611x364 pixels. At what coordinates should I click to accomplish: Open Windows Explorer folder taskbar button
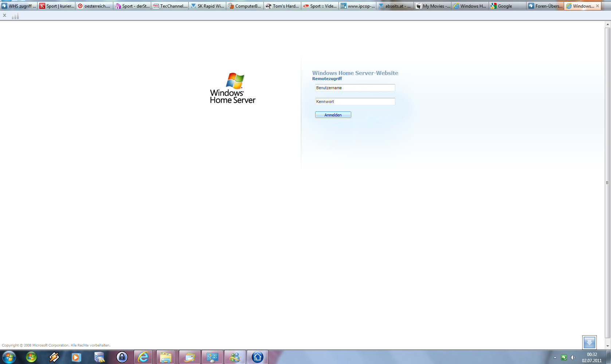(166, 357)
